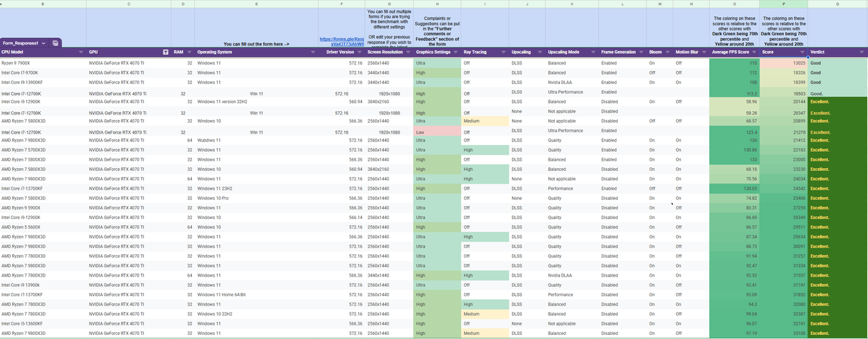Follow the forms.gle hyperlink in column F
Image resolution: width=868 pixels, height=339 pixels.
[x=342, y=41]
